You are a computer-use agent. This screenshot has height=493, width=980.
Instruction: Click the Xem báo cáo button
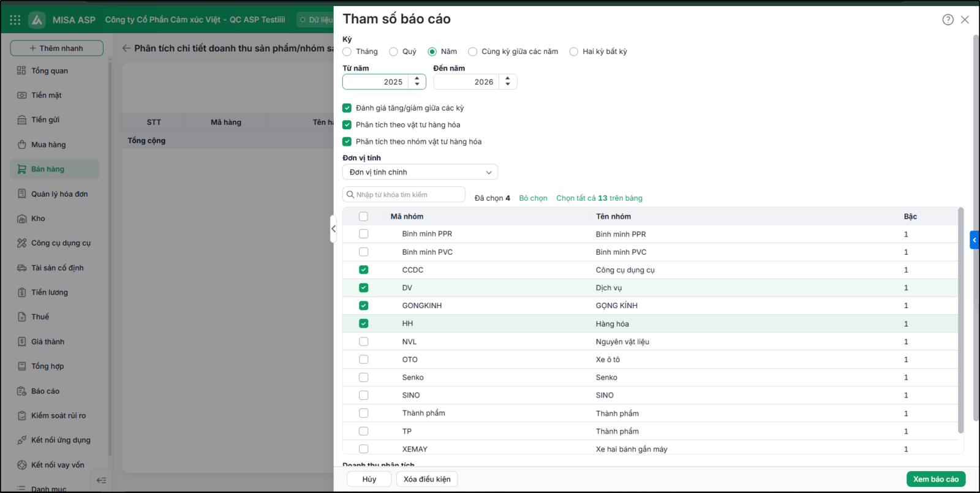[936, 479]
